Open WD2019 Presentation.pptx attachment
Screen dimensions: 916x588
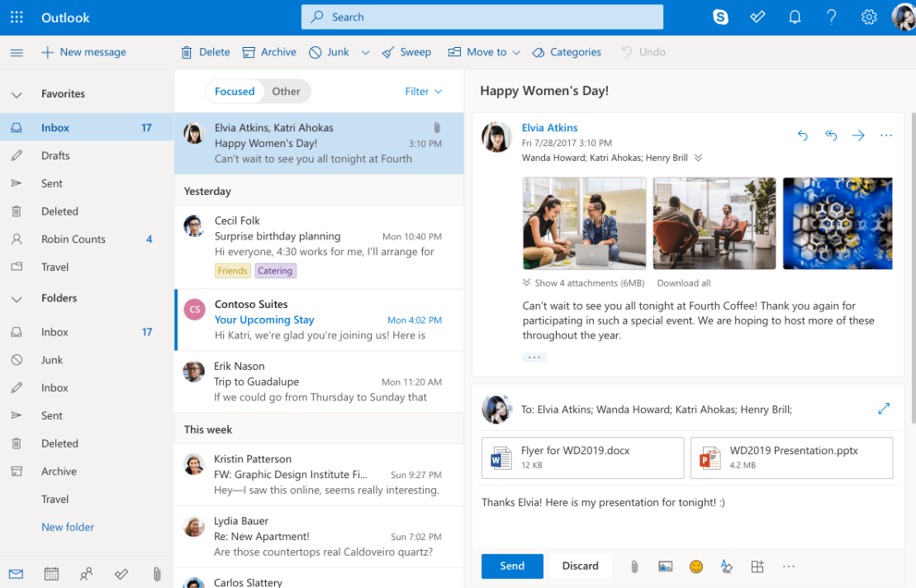(791, 458)
